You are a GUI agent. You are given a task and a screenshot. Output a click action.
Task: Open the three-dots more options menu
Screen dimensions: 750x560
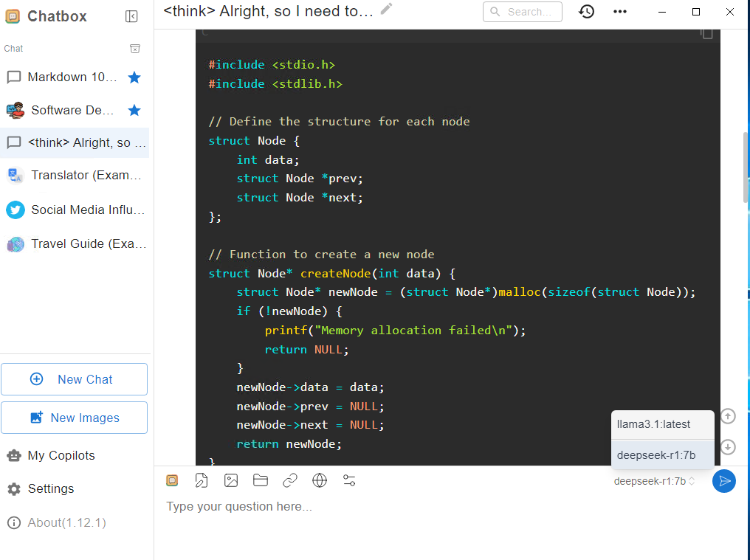point(620,12)
